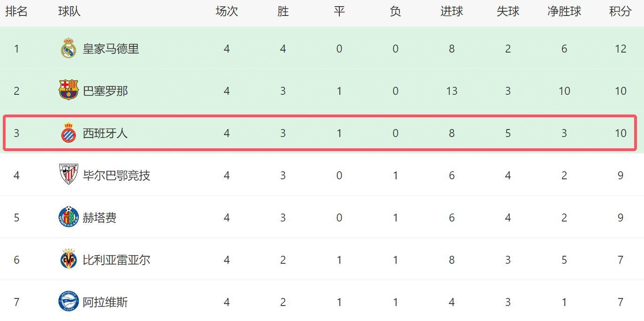Click the 赫塔费 team name

(99, 218)
